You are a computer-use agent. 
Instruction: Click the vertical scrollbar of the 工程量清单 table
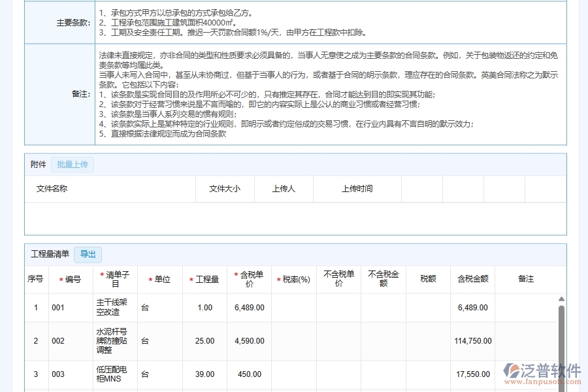point(561,340)
